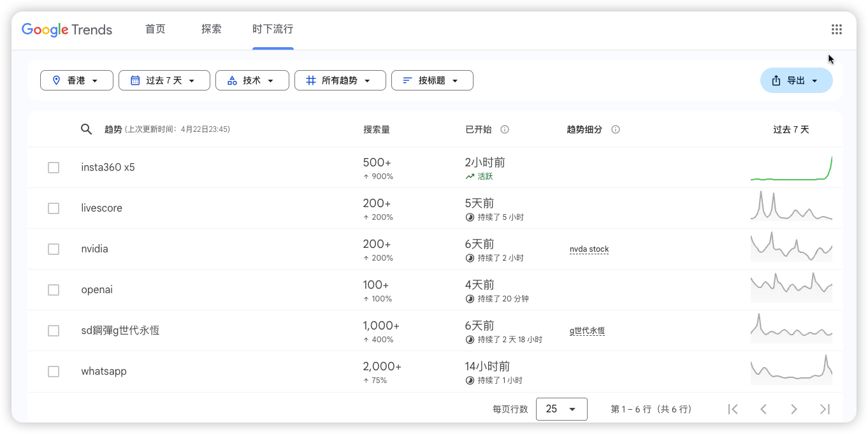Screen dimensions: 868x434
Task: Click the 2,000+ search volume for whatsapp
Action: coord(382,366)
